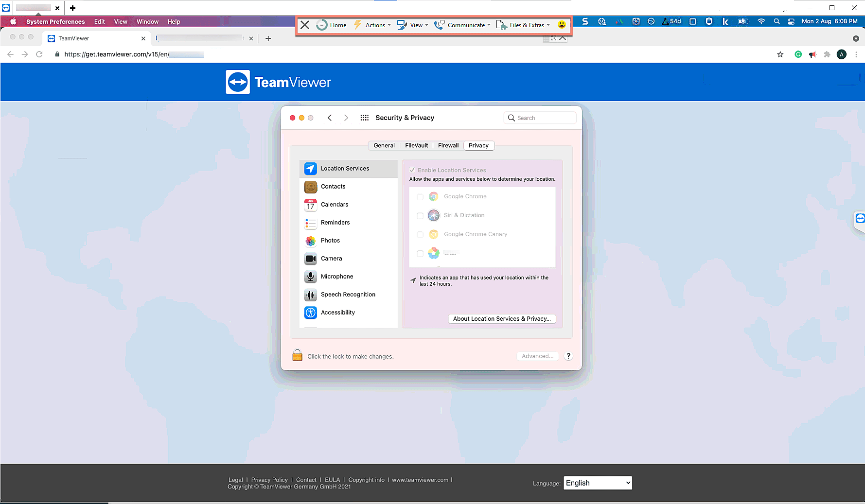
Task: Check the Google Chrome location checkbox
Action: click(420, 197)
